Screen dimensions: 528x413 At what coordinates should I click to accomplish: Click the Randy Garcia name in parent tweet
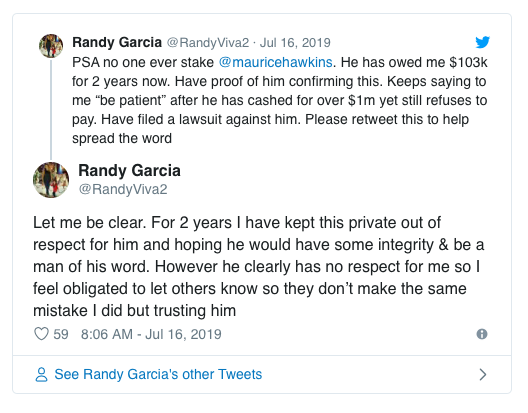click(117, 42)
